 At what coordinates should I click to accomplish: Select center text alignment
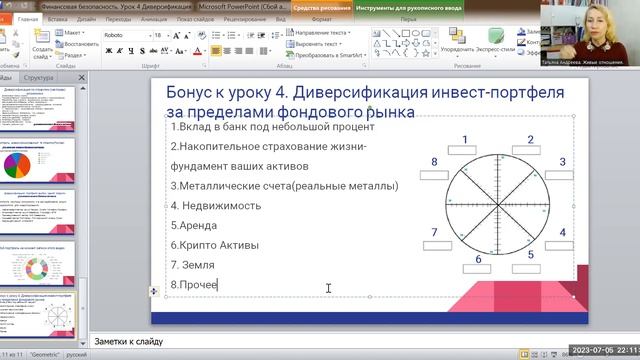click(227, 51)
